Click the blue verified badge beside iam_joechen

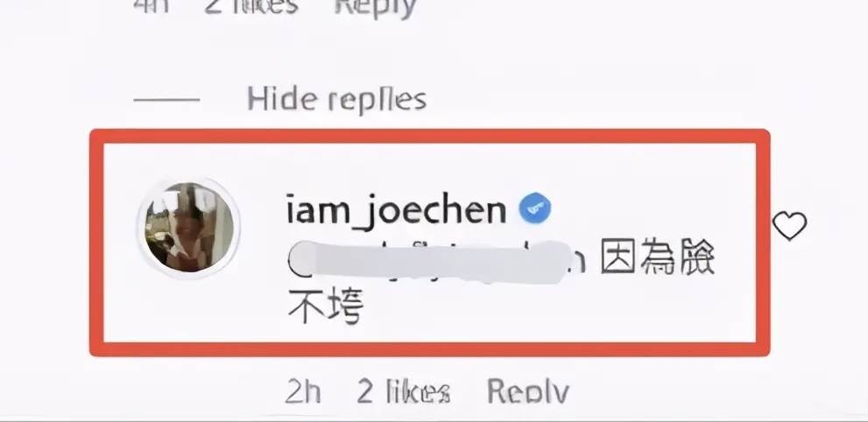point(534,209)
